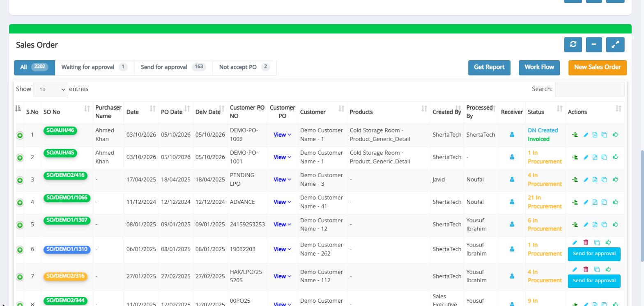Collapse the Sales Order panel with minus icon

[594, 45]
